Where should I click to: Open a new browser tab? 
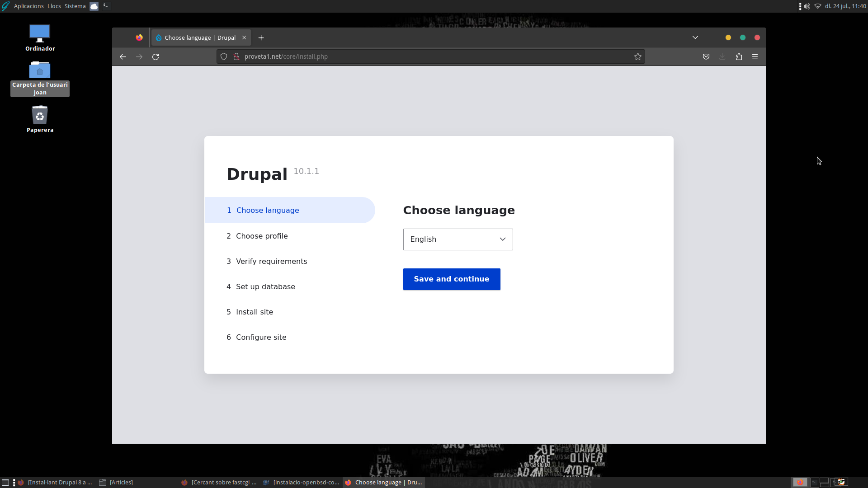point(261,38)
